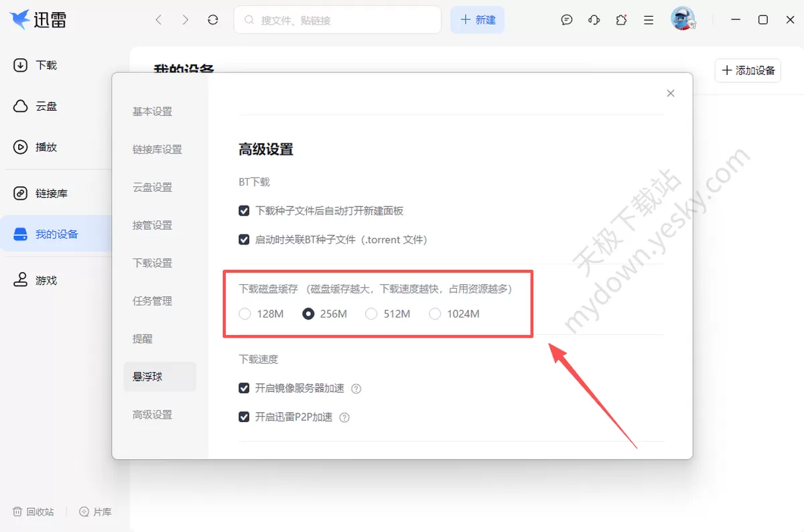
Task: Open 片库 at the bottom left
Action: (x=95, y=512)
